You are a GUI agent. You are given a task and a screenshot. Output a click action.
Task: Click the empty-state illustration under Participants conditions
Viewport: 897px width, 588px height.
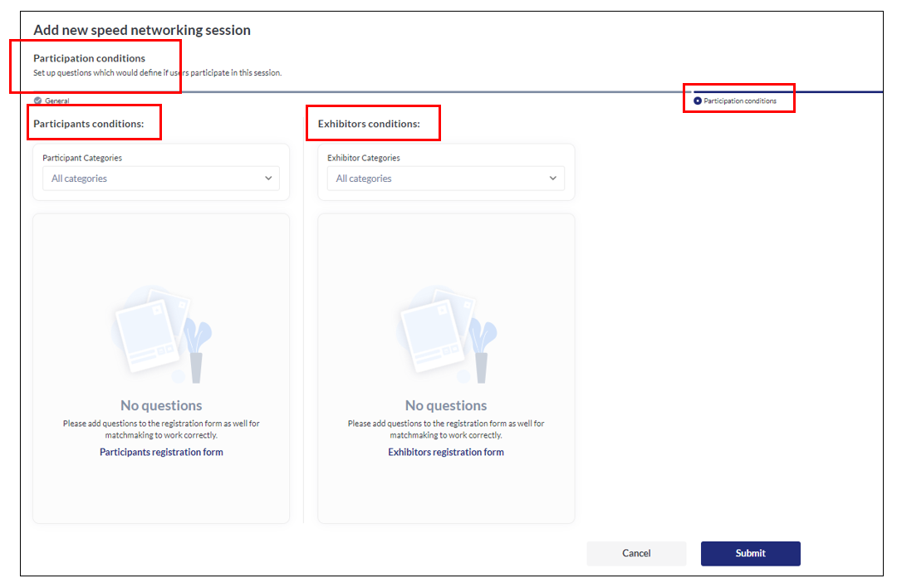pyautogui.click(x=161, y=334)
